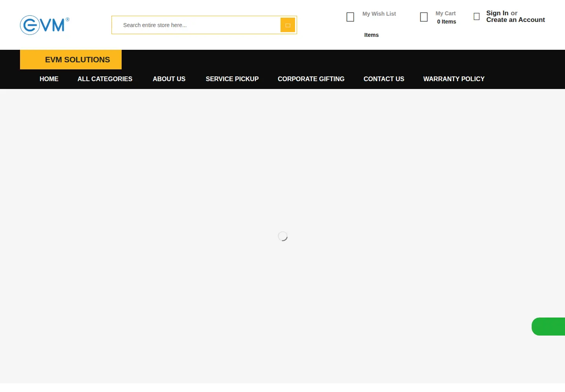Click Create an Account

[516, 20]
